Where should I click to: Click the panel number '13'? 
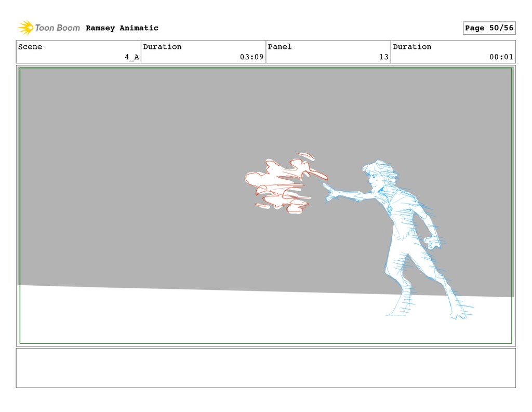[384, 57]
